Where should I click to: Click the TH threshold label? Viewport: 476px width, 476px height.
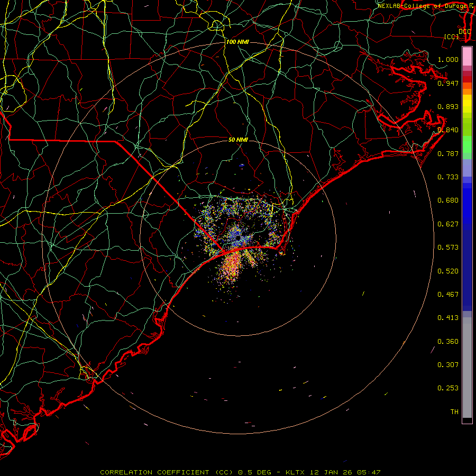454,411
